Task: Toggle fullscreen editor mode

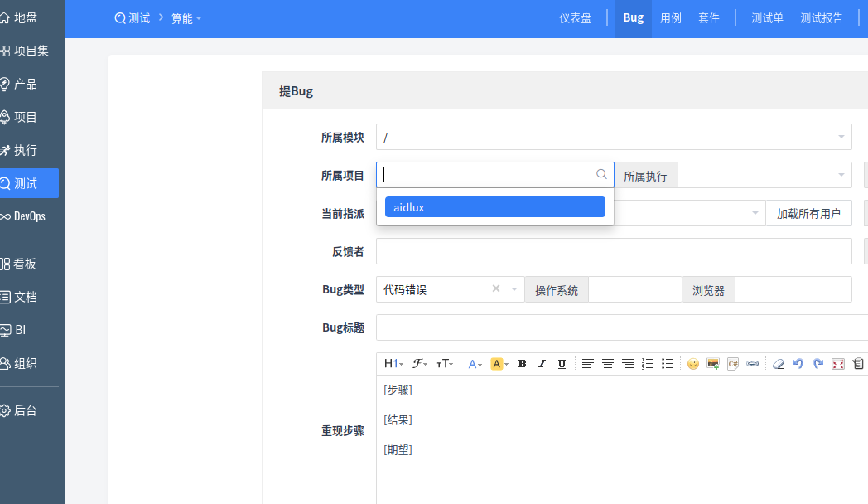Action: (838, 364)
